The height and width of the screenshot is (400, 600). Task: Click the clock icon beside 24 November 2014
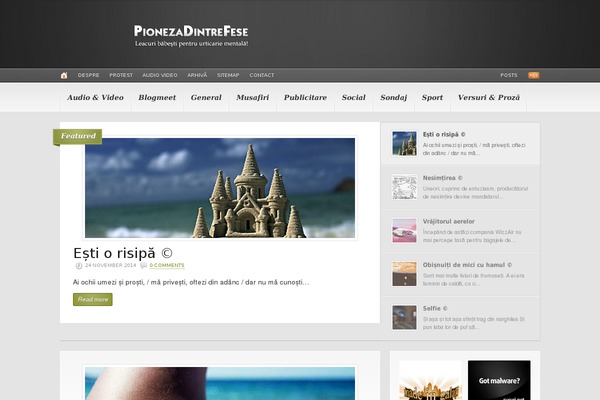78,266
